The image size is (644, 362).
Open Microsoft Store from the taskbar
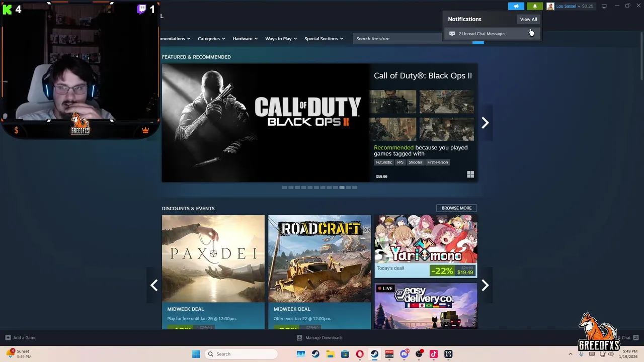pos(345,354)
